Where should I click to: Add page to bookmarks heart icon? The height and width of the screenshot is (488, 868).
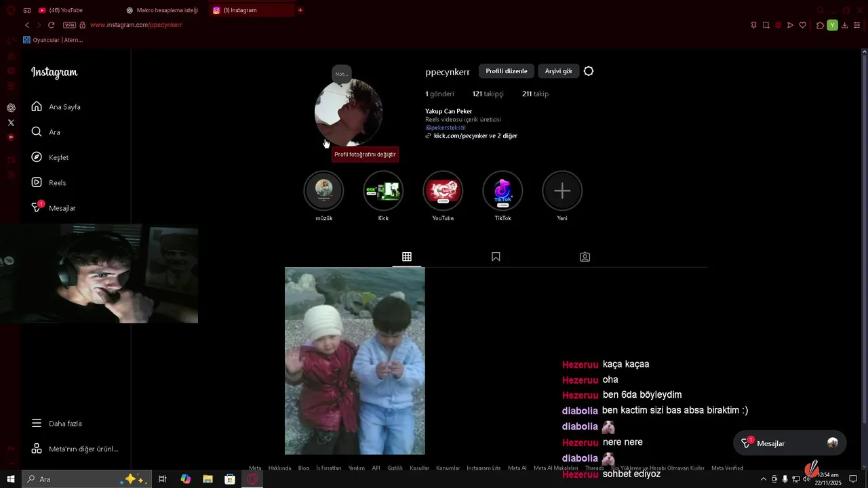point(803,25)
